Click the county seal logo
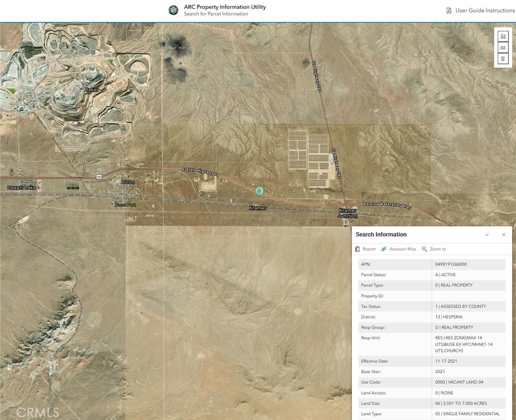 [173, 10]
